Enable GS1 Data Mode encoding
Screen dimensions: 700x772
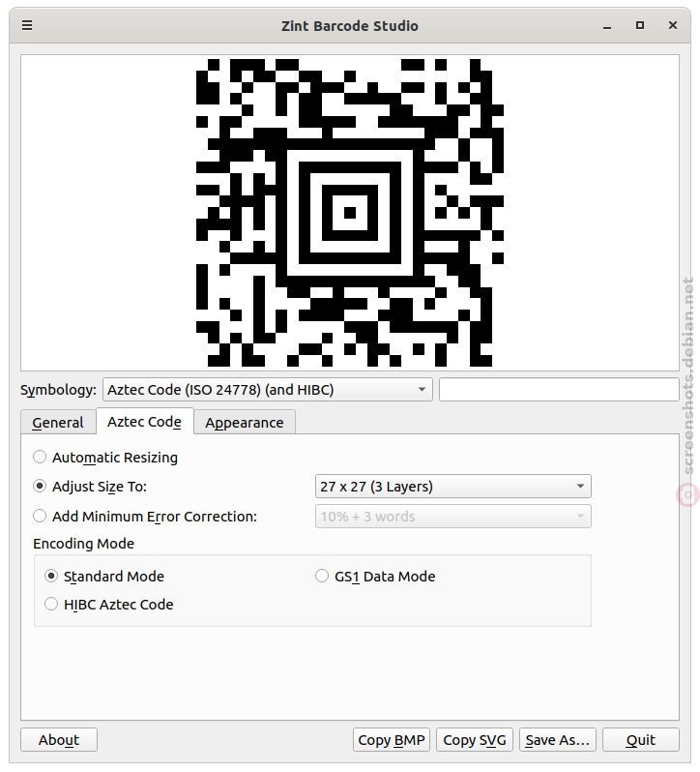[375, 576]
